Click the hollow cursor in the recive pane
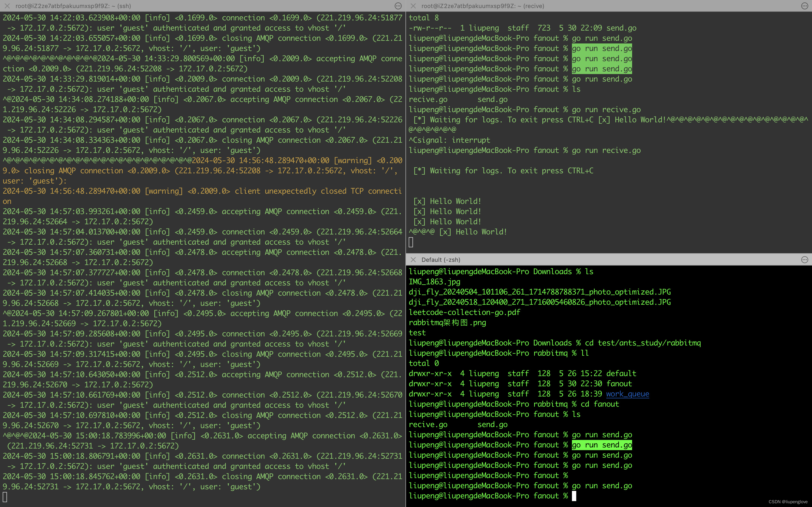 point(411,242)
